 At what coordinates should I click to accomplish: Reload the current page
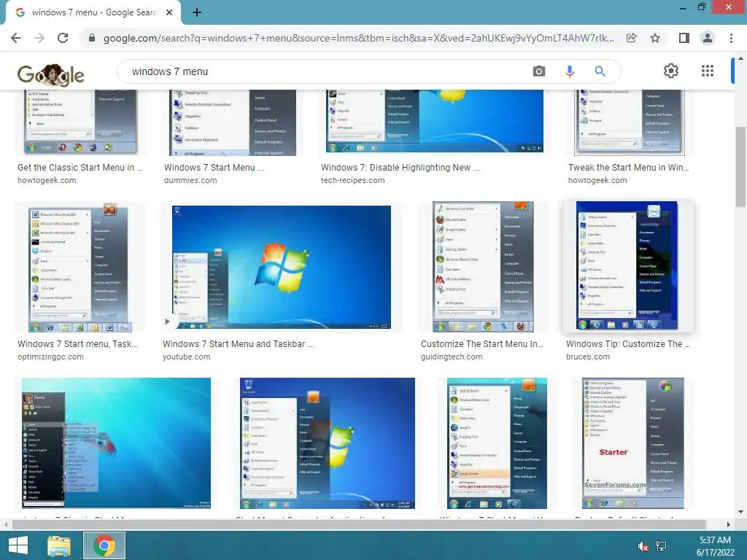pyautogui.click(x=63, y=38)
